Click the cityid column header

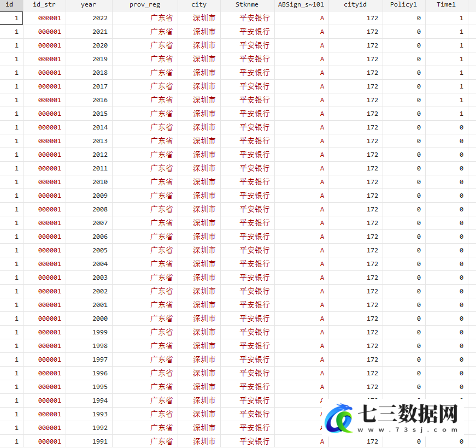[355, 5]
